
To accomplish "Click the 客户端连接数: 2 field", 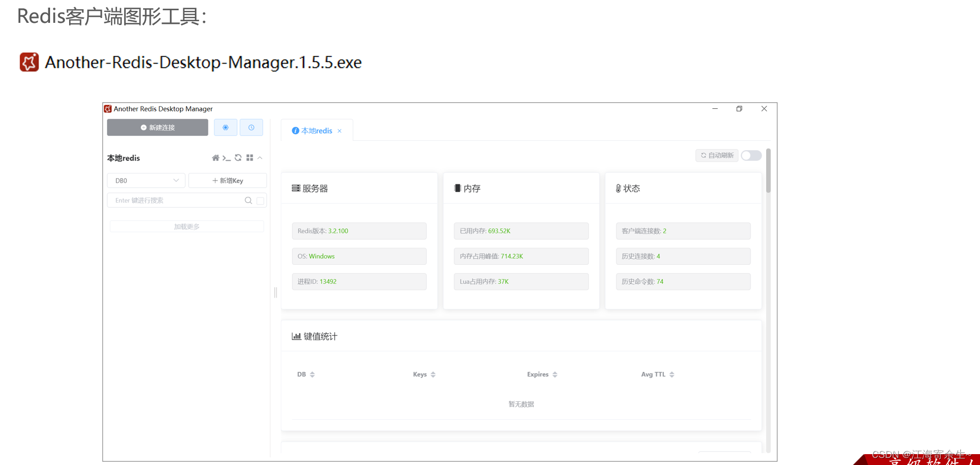I will (x=683, y=231).
